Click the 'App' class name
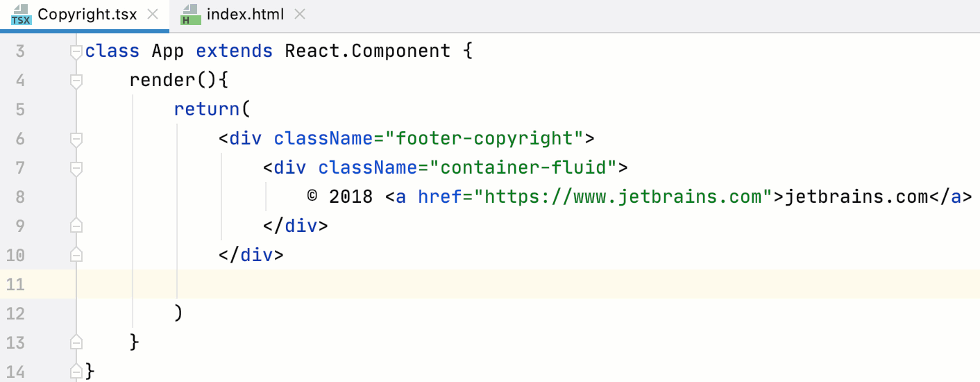The height and width of the screenshot is (382, 980). pyautogui.click(x=168, y=51)
